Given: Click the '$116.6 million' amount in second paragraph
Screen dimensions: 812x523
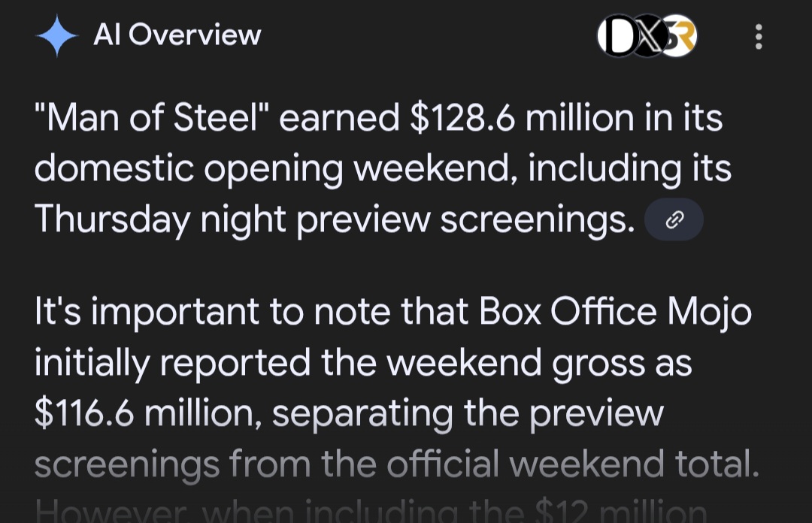Looking at the screenshot, I should [x=144, y=414].
